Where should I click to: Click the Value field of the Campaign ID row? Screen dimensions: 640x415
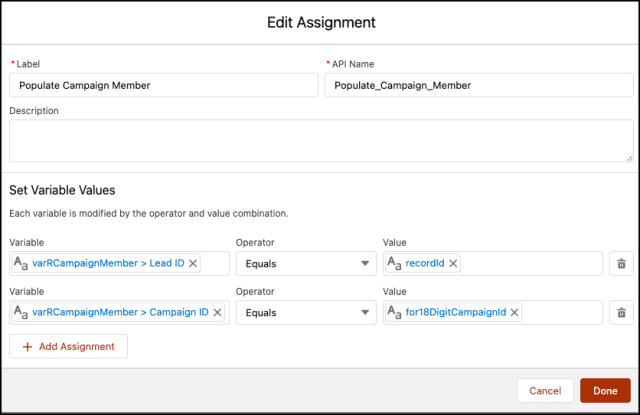(x=493, y=313)
